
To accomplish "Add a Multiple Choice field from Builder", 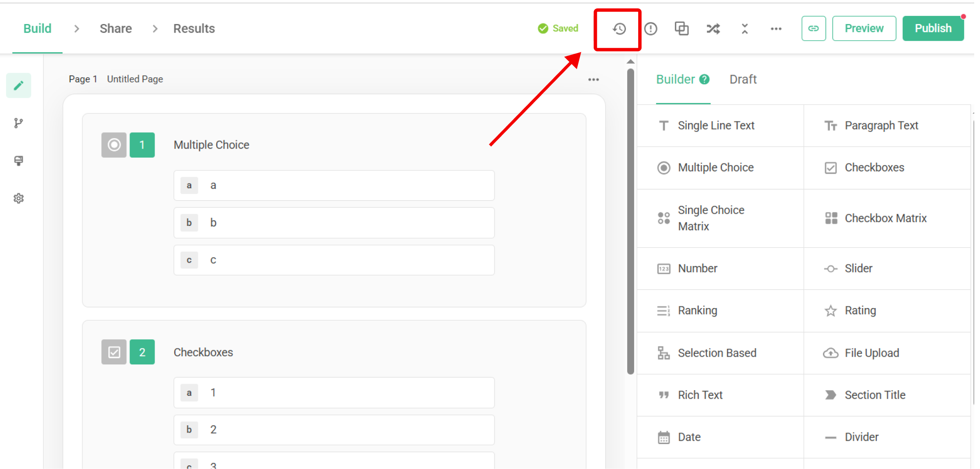I will click(720, 167).
